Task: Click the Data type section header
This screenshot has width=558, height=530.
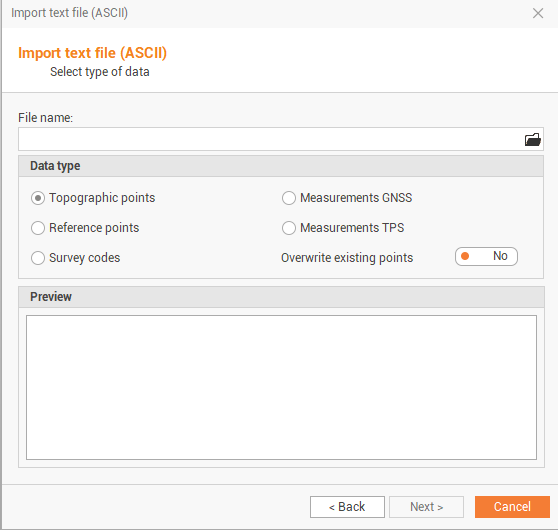Action: pos(281,166)
